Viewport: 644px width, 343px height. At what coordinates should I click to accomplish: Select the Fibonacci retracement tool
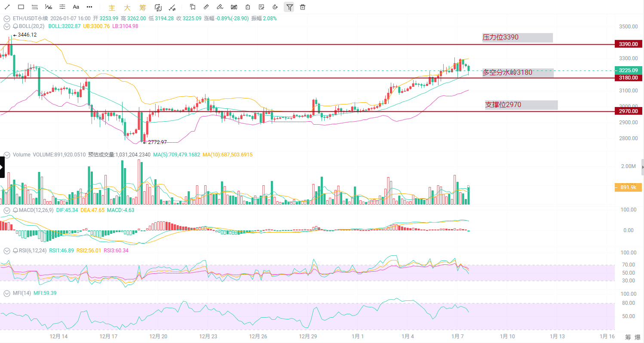click(49, 7)
